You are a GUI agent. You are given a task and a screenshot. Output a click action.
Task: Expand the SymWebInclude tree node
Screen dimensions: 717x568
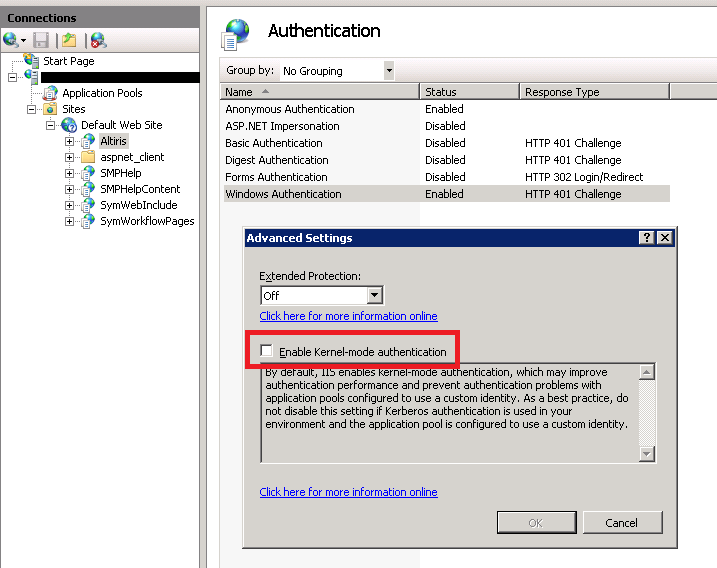click(69, 205)
